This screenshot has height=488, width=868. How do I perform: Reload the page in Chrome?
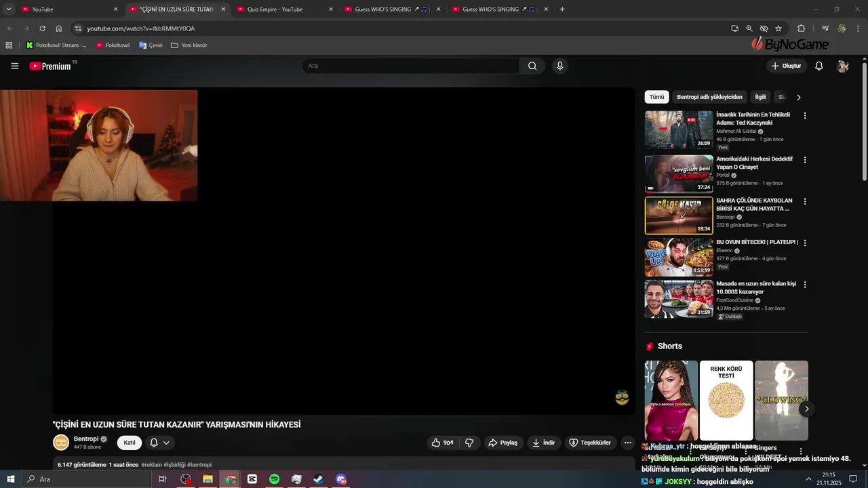[42, 28]
